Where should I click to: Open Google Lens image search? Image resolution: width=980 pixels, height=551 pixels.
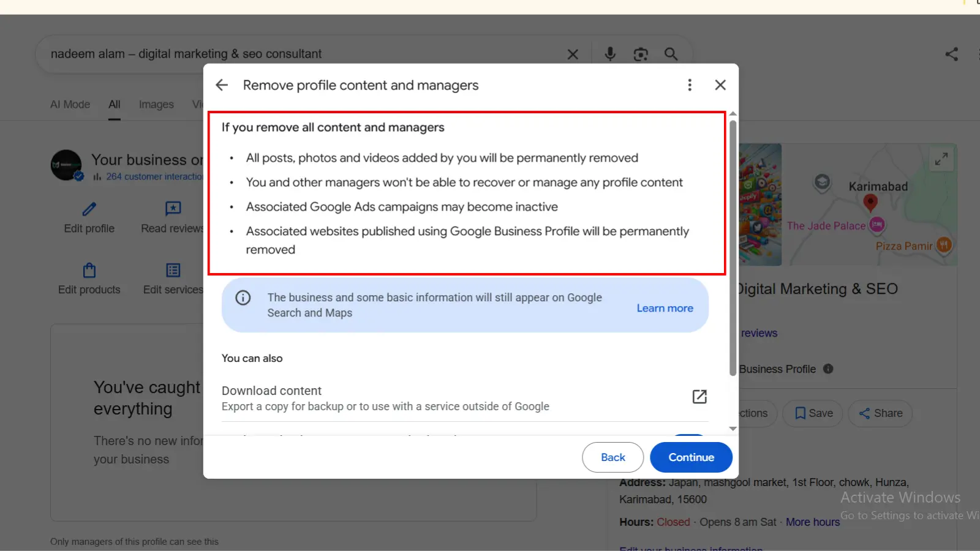coord(641,54)
